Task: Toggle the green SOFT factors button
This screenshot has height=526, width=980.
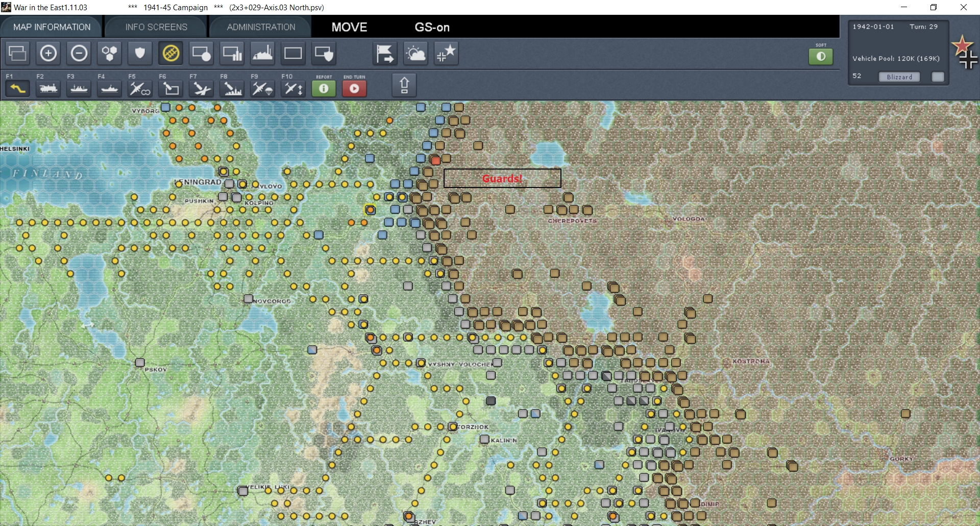Action: point(821,56)
